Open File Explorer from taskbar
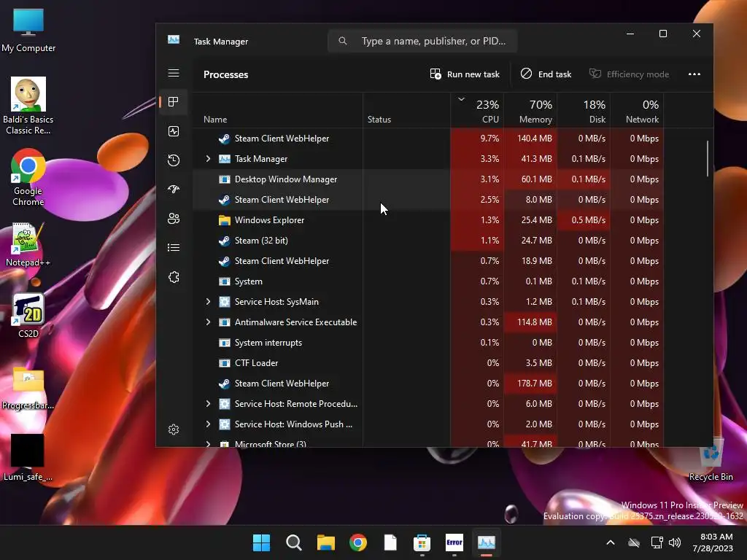 [326, 542]
